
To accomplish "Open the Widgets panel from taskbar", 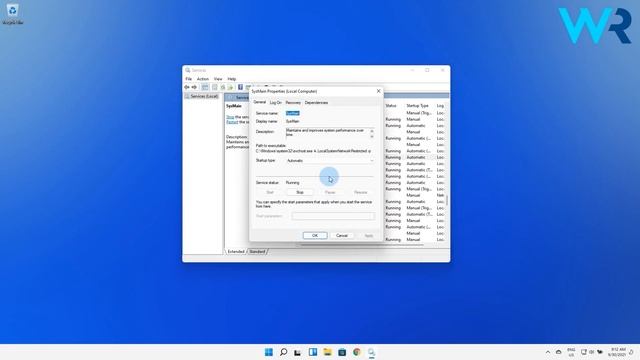I will coord(313,352).
